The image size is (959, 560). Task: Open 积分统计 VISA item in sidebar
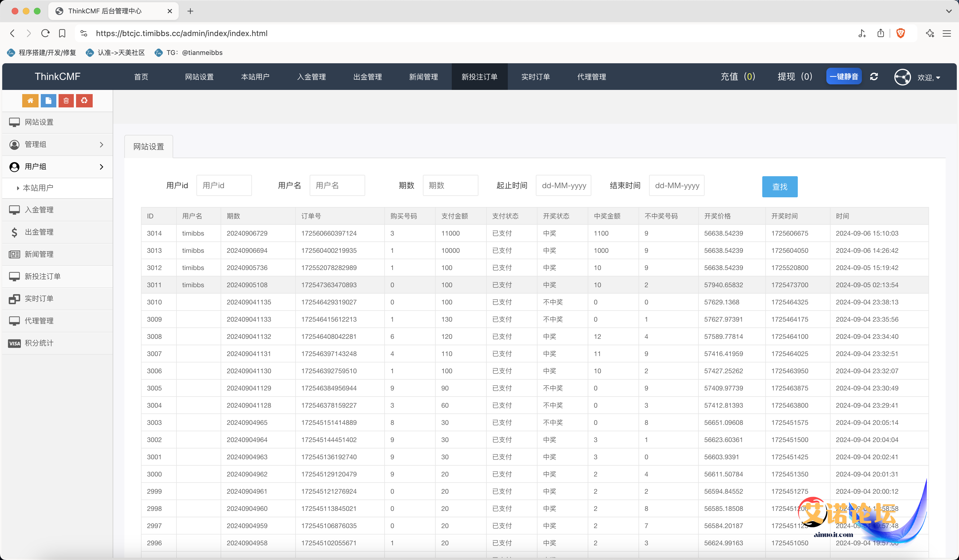point(57,343)
